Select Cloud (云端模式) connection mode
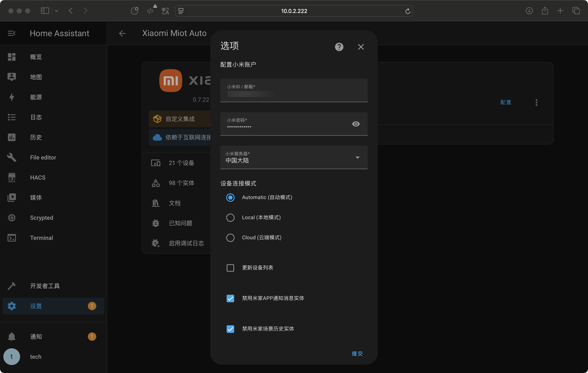The width and height of the screenshot is (588, 373). (x=230, y=237)
